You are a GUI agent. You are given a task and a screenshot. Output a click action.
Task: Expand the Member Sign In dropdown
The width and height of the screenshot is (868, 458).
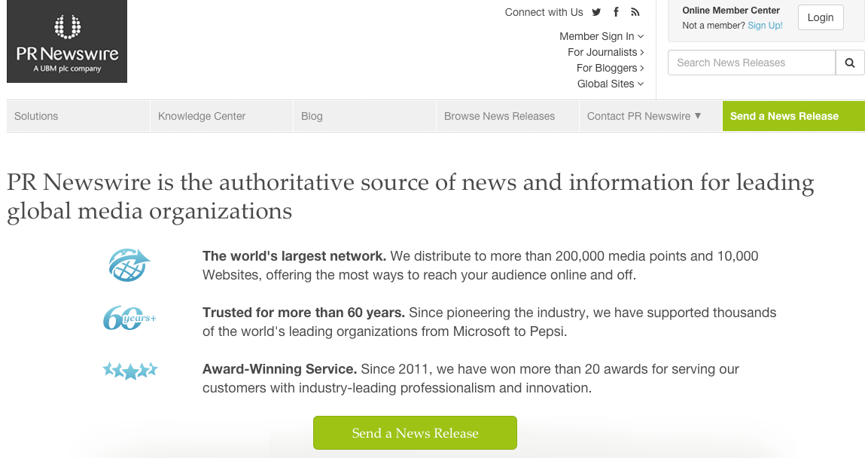(602, 36)
